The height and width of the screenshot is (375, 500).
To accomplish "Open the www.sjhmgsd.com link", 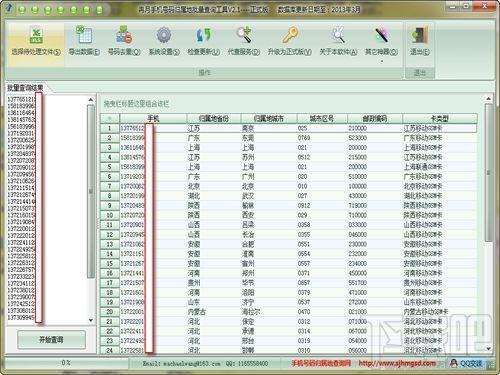I will tap(397, 363).
